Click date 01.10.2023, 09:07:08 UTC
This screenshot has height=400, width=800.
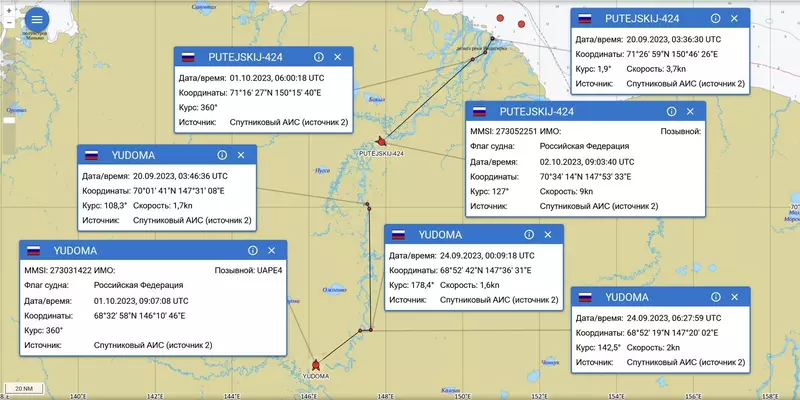pos(141,301)
